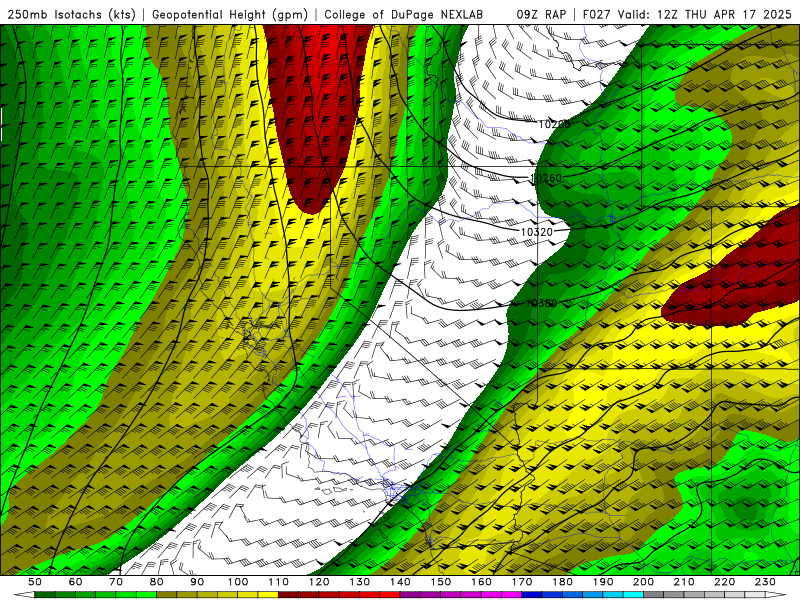Click the darkest green colorbar swatch at 50
This screenshot has width=800, height=600.
click(45, 594)
